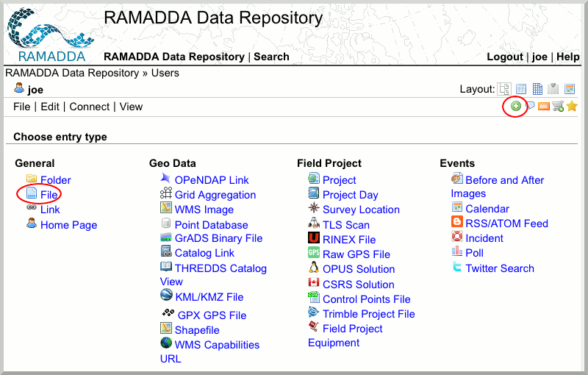The width and height of the screenshot is (588, 375).
Task: Open the File menu
Action: 21,107
